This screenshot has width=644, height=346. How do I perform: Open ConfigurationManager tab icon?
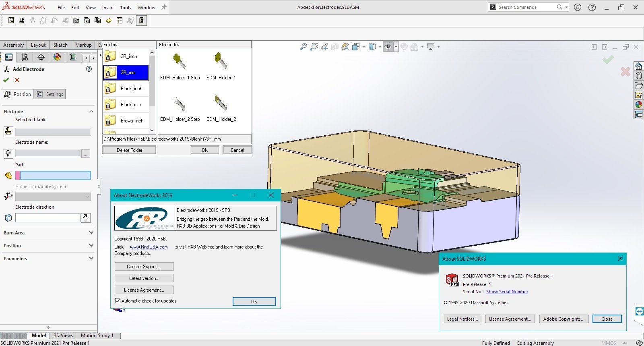25,57
